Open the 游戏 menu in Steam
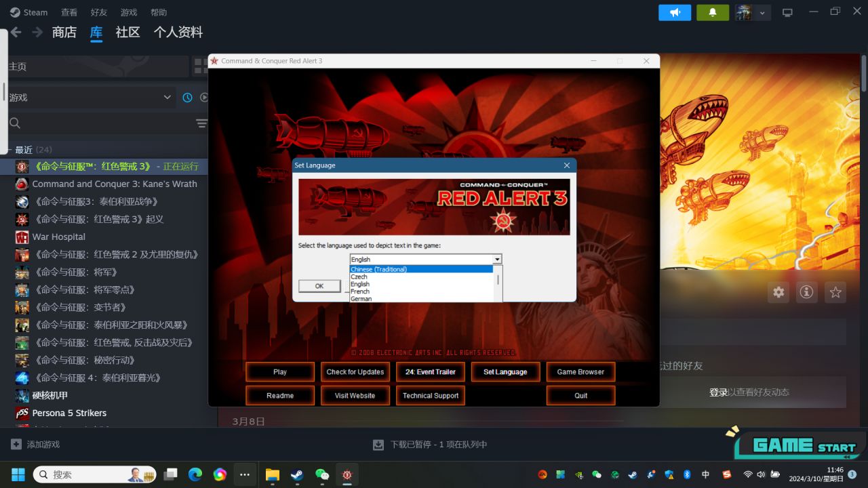This screenshot has height=488, width=868. click(129, 12)
